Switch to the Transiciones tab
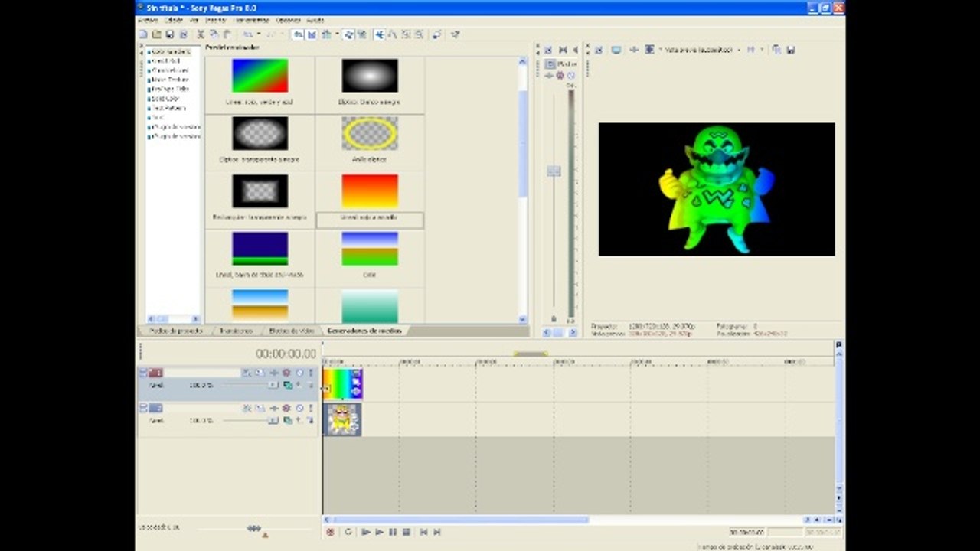 236,331
